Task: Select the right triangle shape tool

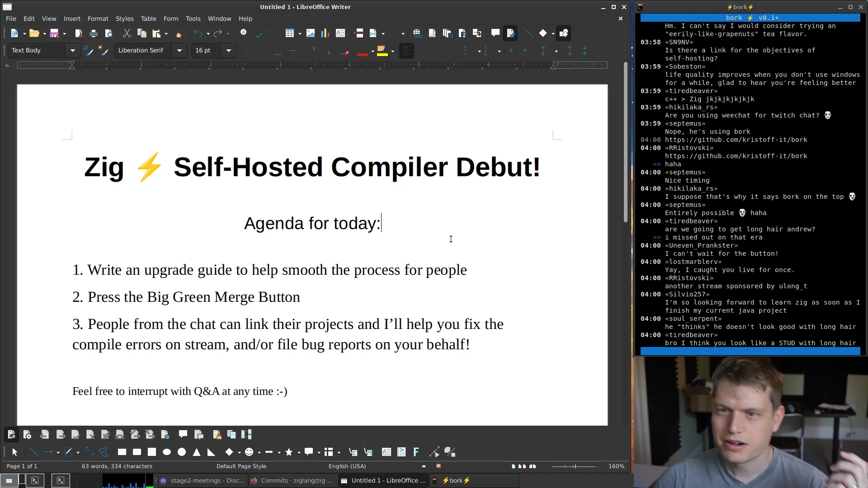Action: tap(211, 452)
